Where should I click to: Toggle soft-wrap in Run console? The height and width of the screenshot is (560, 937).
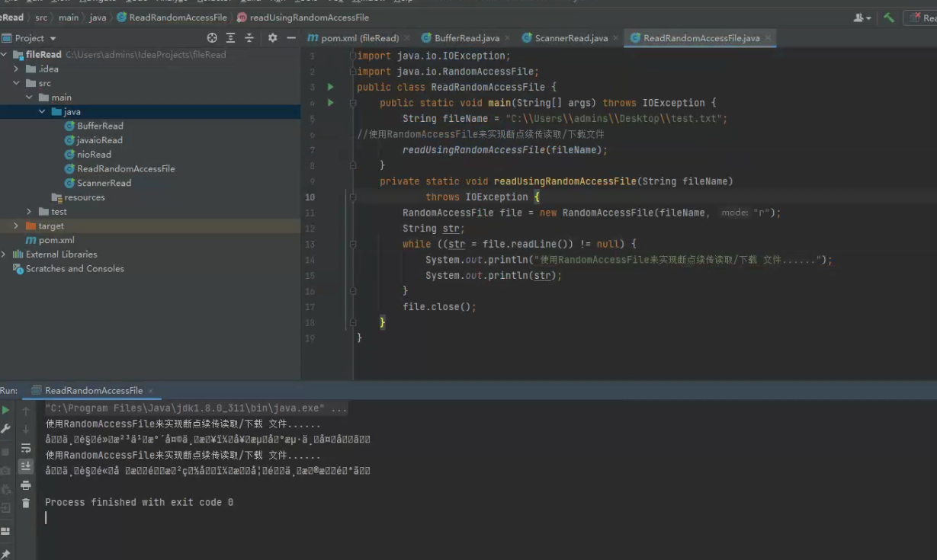(26, 448)
